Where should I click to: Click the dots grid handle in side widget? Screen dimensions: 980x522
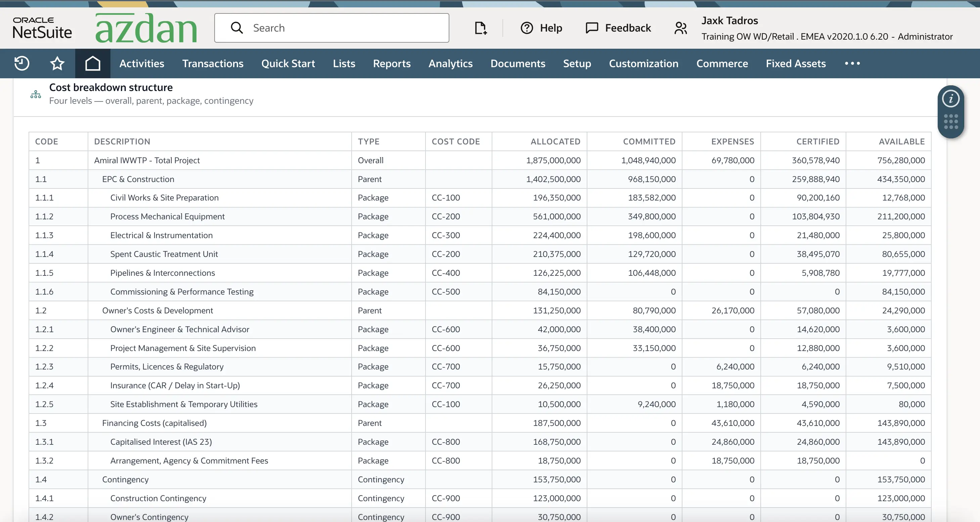[950, 122]
